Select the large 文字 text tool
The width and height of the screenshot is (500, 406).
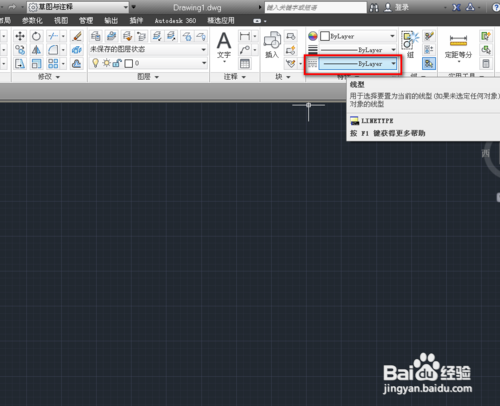224,47
